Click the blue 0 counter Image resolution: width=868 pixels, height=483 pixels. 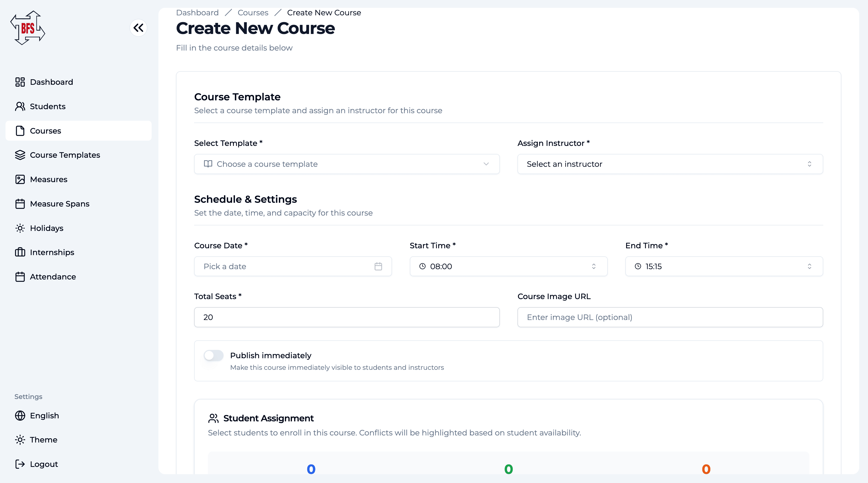pos(311,469)
